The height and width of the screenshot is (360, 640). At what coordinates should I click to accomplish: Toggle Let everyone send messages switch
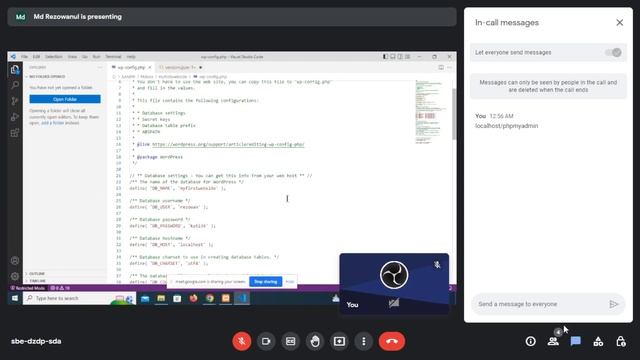point(613,52)
